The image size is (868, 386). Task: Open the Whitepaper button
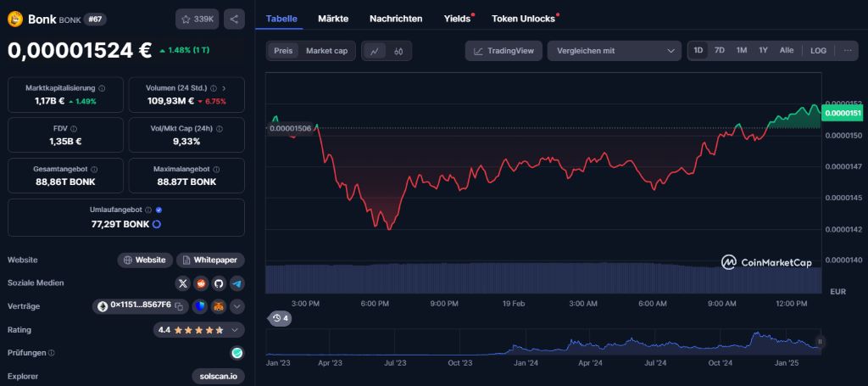coord(210,260)
